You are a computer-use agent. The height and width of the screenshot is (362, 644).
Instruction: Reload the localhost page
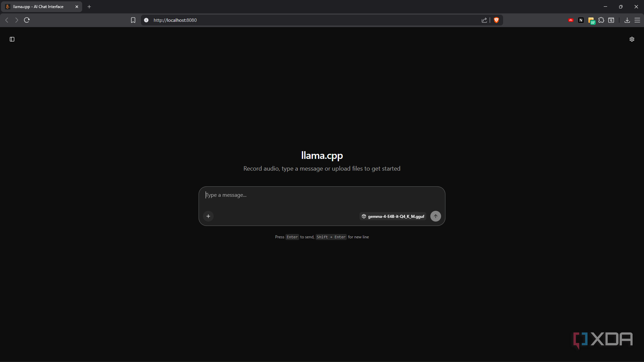(x=27, y=20)
